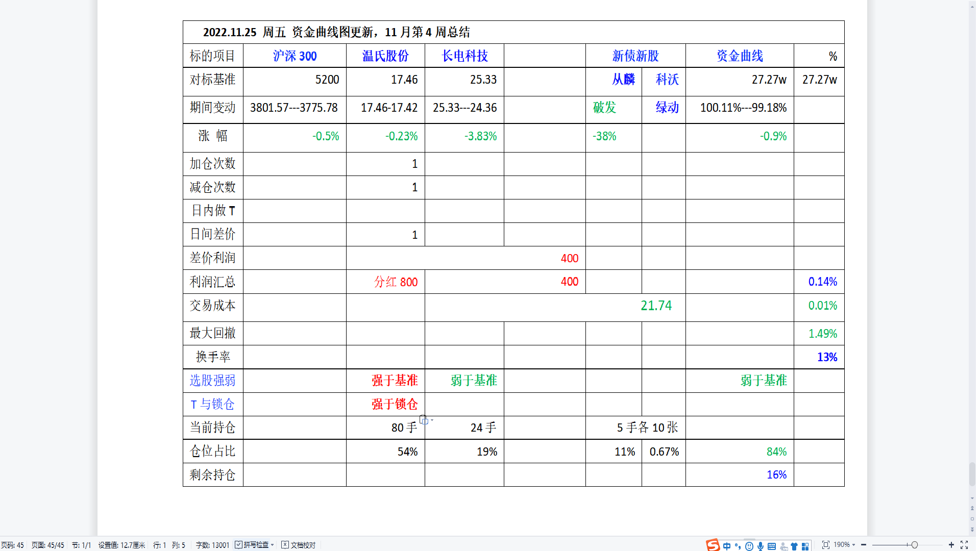Click the 长电科技 header cell
Viewport: 980px width, 551px height.
(464, 56)
